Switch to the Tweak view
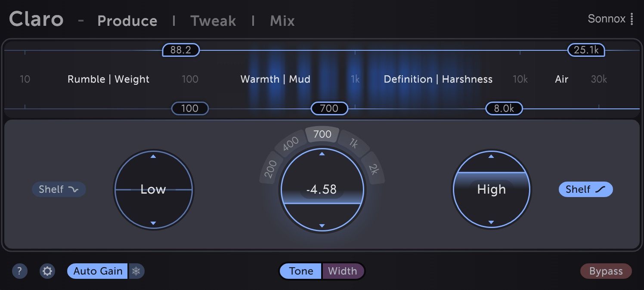644x290 pixels. 214,21
